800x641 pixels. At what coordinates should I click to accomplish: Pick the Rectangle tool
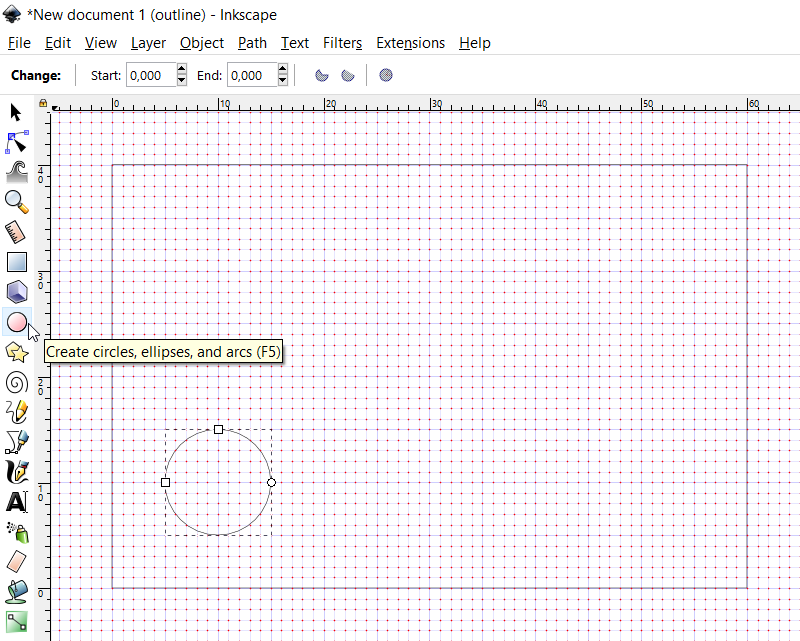pyautogui.click(x=16, y=262)
